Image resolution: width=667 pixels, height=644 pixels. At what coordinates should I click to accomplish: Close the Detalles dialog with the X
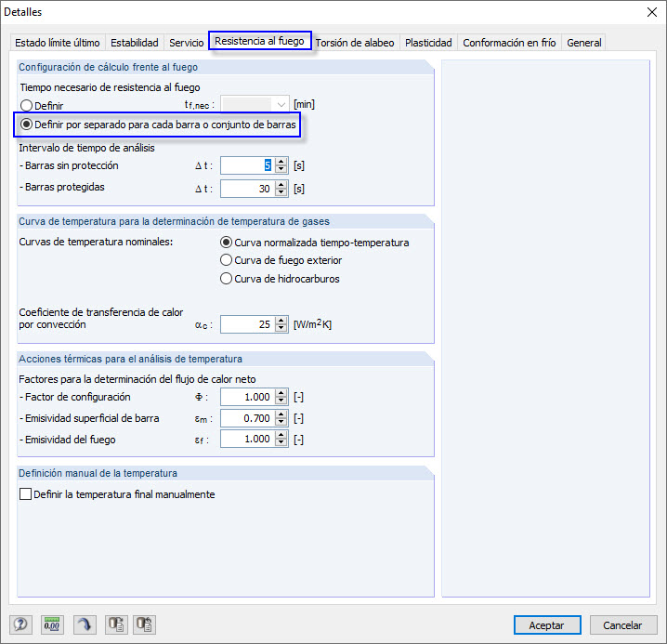tap(652, 12)
